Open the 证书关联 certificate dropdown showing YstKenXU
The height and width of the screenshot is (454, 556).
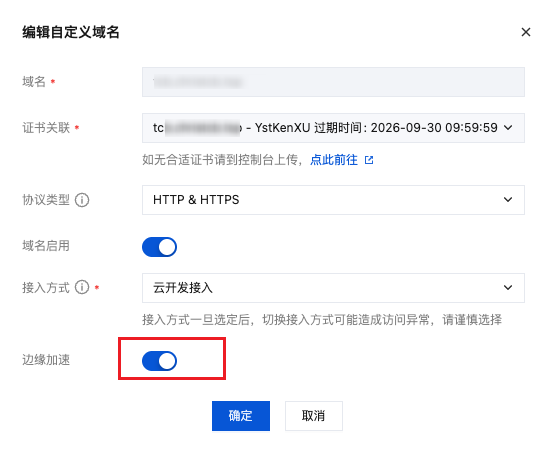pyautogui.click(x=333, y=128)
